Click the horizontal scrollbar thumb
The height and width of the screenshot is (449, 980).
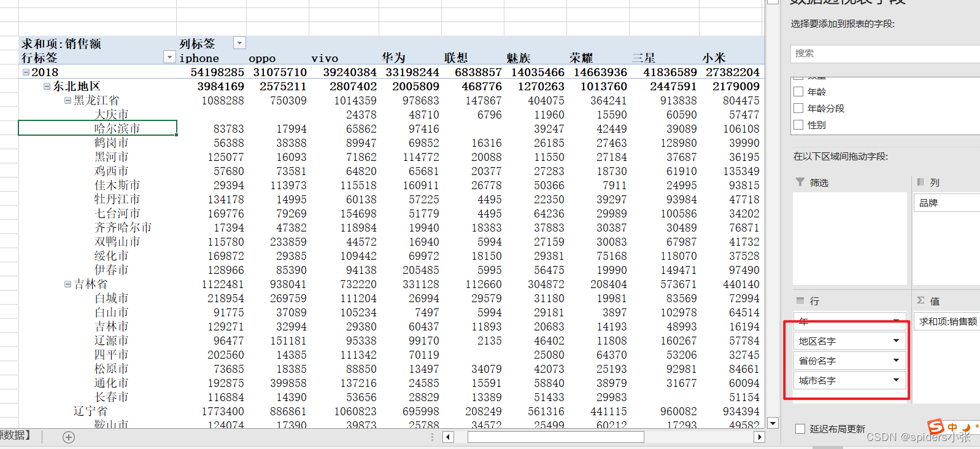(556, 437)
